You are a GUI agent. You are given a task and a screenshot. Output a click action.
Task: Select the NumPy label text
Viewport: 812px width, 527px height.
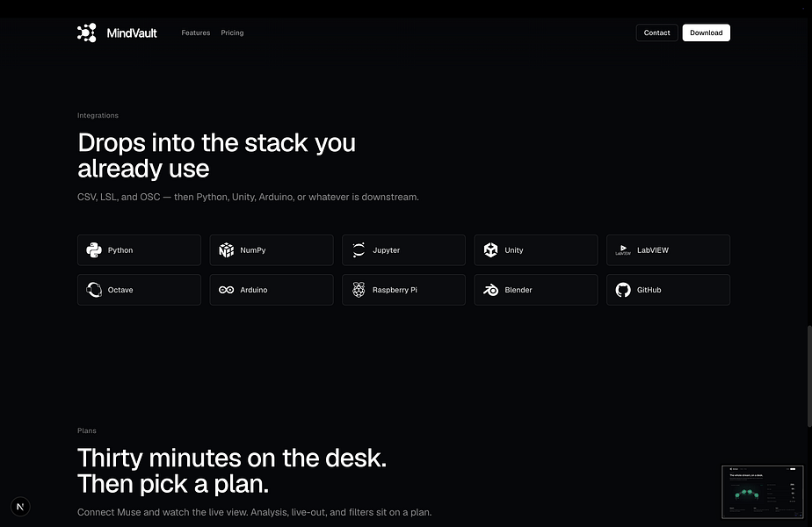[x=253, y=250]
